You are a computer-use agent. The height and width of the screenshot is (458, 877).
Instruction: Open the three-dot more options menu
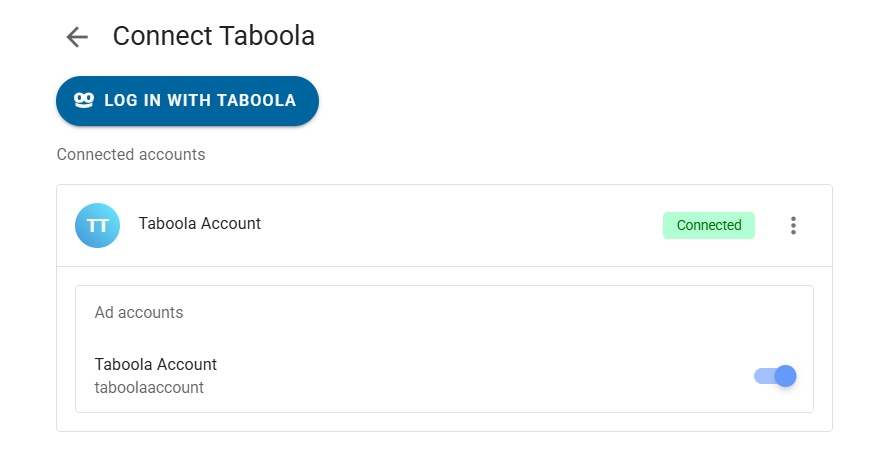pyautogui.click(x=793, y=225)
